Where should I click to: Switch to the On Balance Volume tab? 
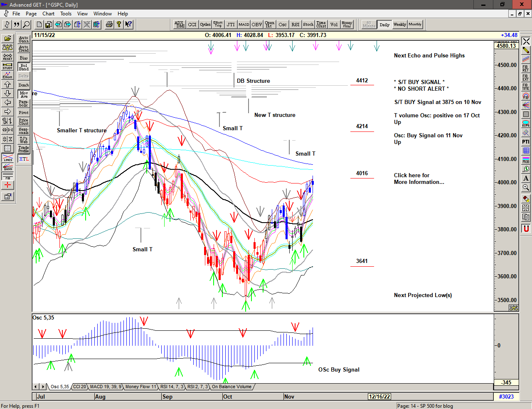pos(232,387)
